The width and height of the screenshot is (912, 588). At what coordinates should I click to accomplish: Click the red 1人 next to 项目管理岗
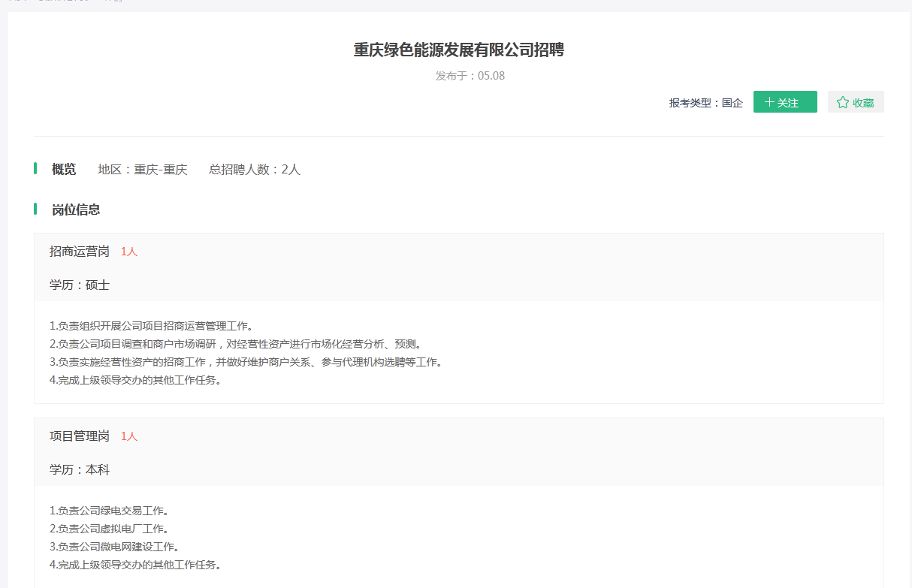pos(129,436)
